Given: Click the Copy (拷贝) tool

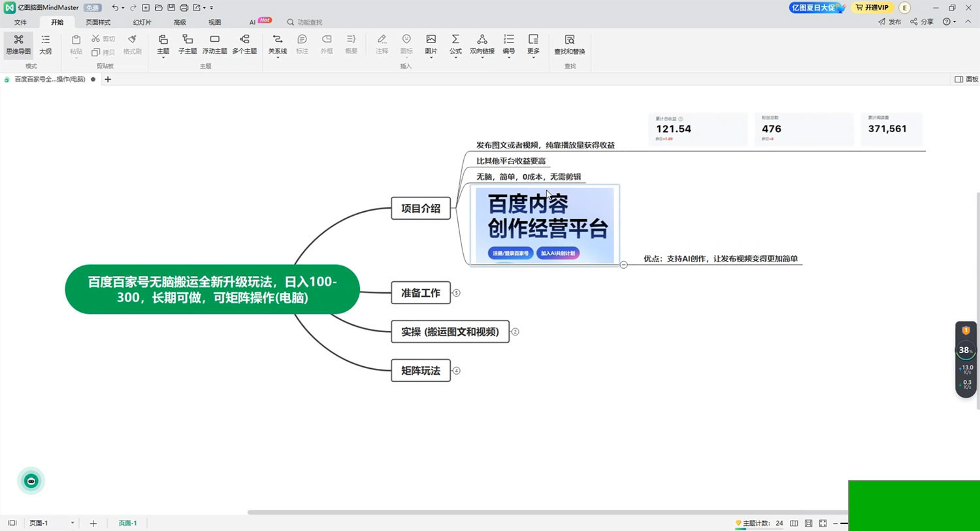Looking at the screenshot, I should pos(104,52).
